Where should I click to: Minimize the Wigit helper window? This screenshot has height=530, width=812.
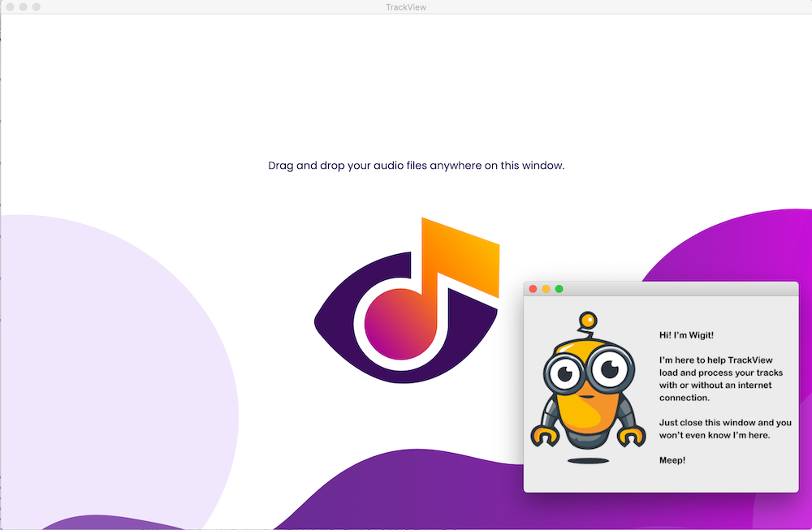(x=546, y=289)
